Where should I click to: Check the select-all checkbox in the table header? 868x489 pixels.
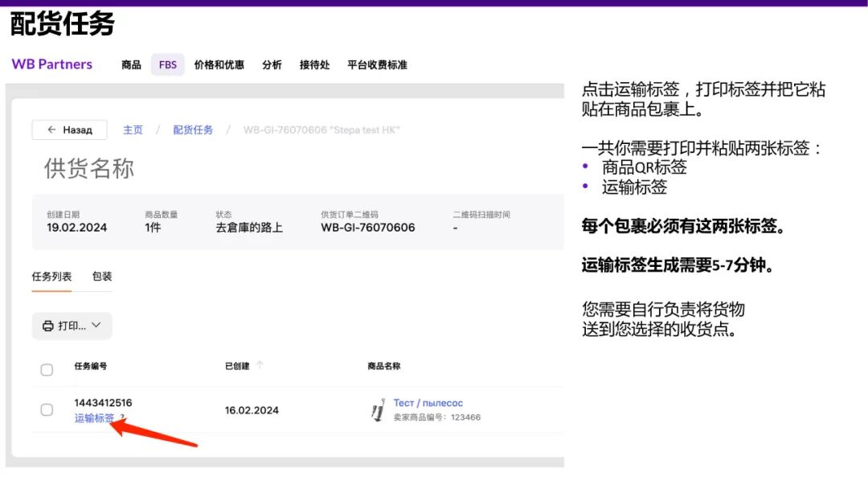click(x=47, y=369)
